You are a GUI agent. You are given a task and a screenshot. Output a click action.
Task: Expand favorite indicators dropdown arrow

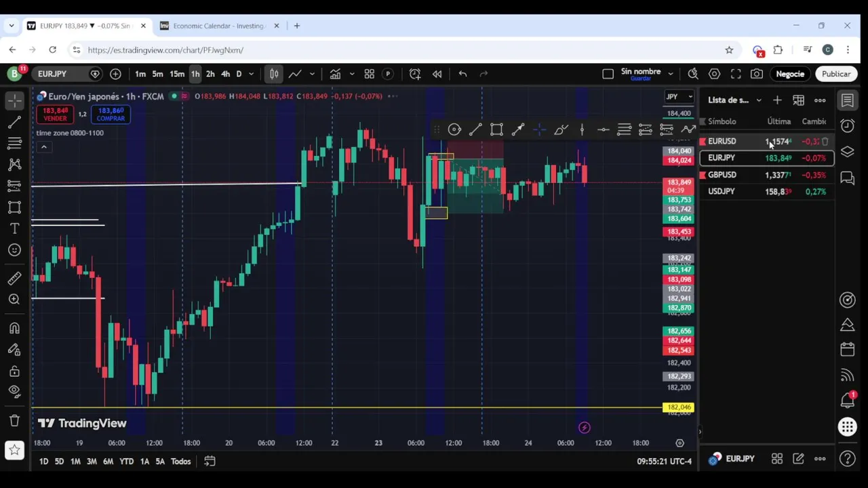pyautogui.click(x=351, y=74)
